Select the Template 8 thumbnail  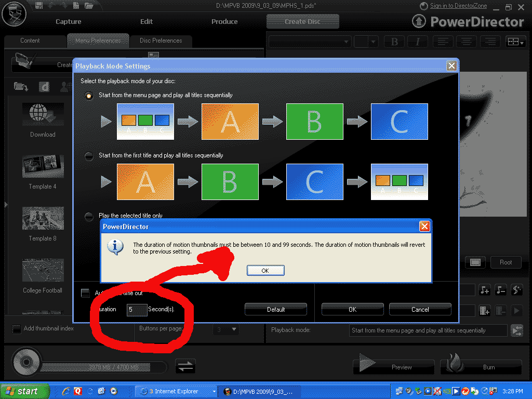[x=43, y=218]
